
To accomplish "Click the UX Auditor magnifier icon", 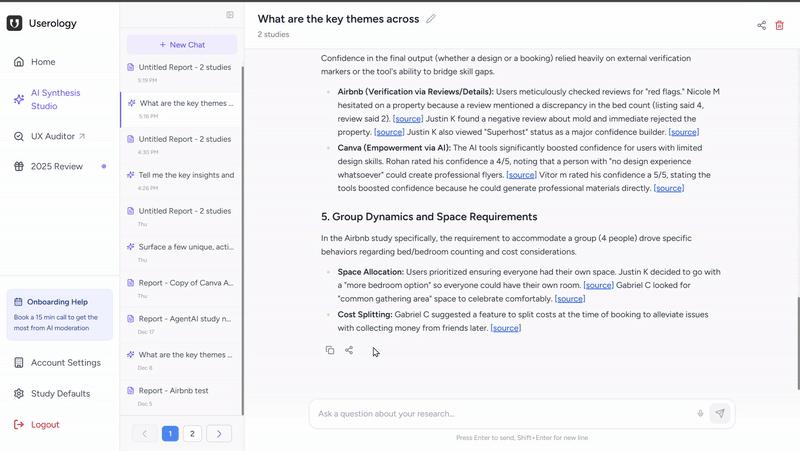I will [x=19, y=136].
